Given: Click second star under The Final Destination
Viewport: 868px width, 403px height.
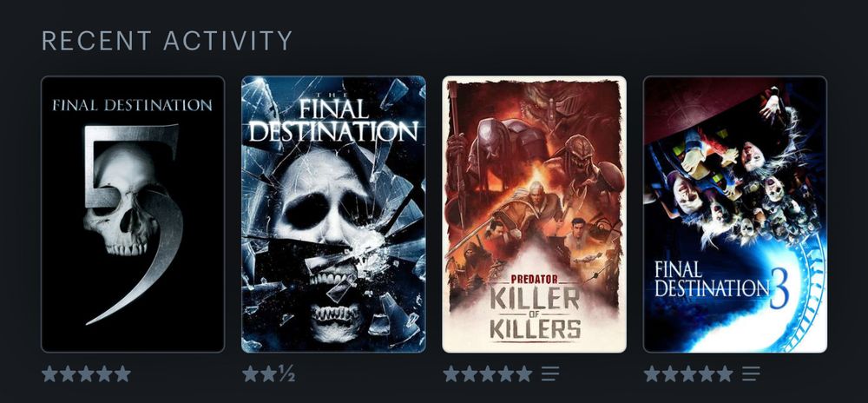Looking at the screenshot, I should click(268, 373).
